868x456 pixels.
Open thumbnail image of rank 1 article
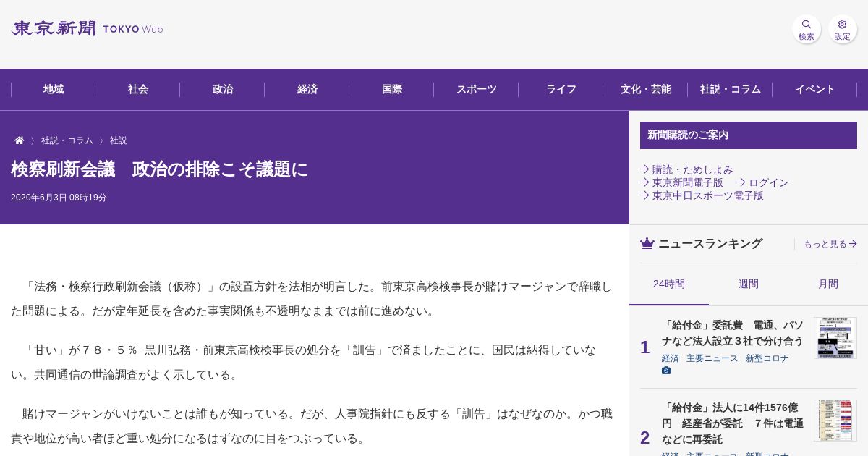(835, 338)
